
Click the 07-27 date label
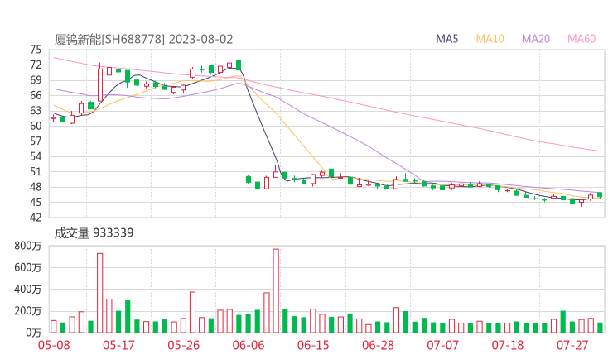(572, 345)
